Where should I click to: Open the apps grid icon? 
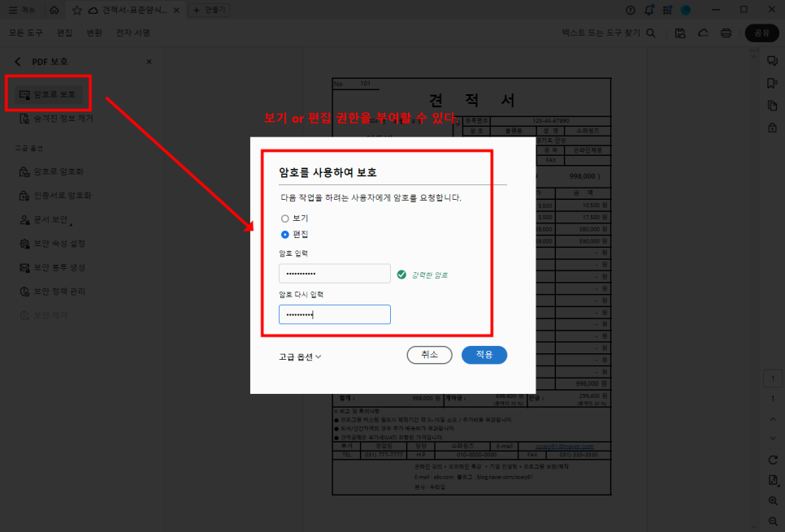(667, 10)
